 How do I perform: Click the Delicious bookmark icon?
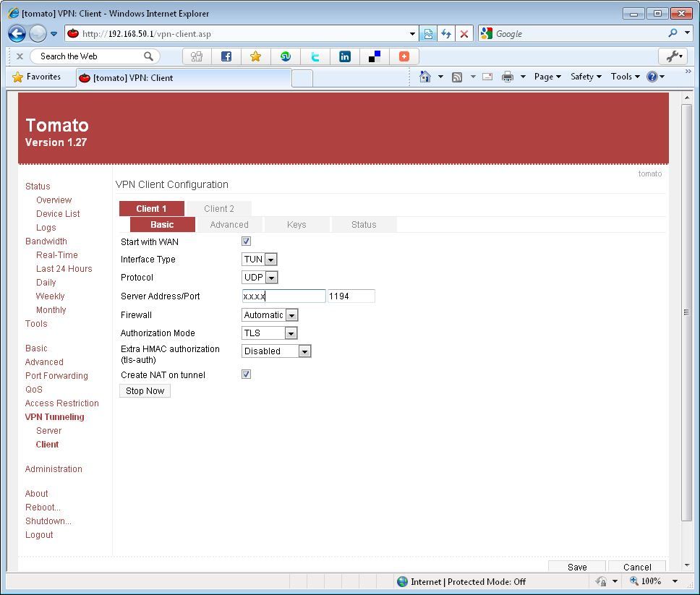tap(374, 56)
